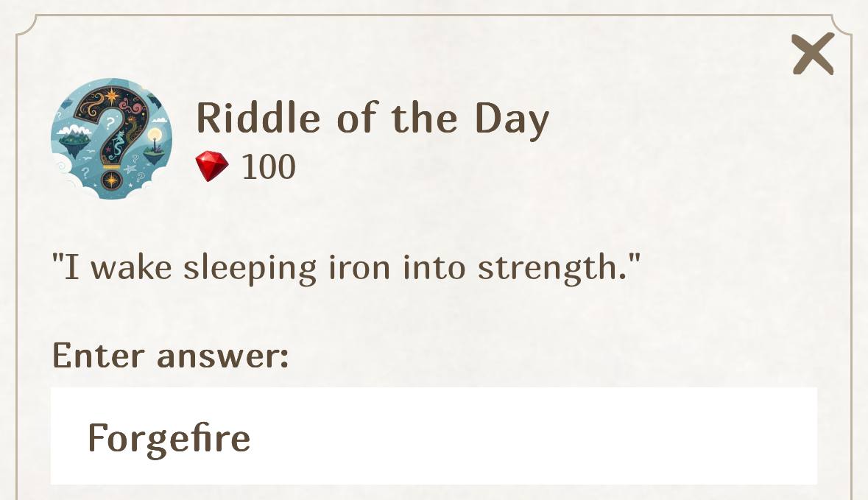Screen dimensions: 868x500
Task: Click the word "sleeping" in the riddle
Action: 250,269
